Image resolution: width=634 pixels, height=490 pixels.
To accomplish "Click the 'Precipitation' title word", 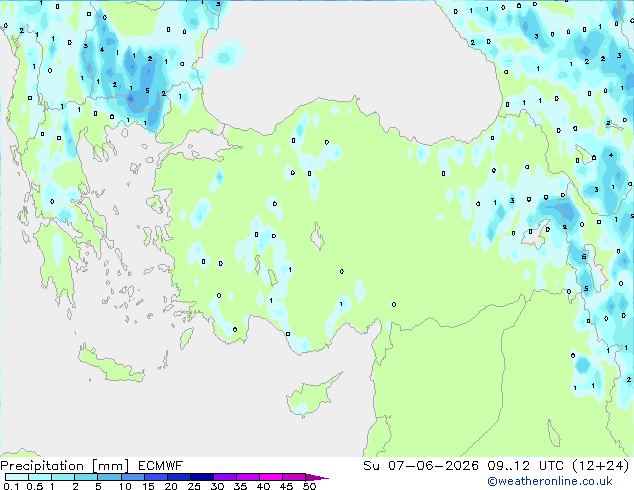I will 42,466.
